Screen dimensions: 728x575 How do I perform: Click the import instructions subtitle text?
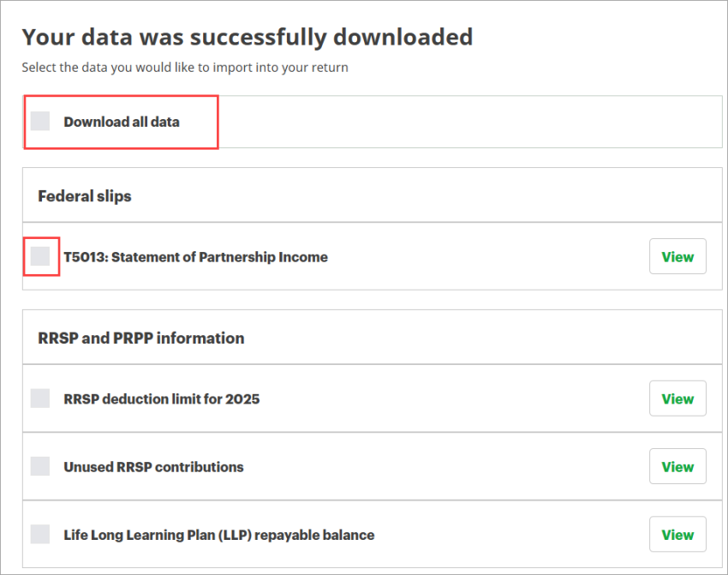pyautogui.click(x=185, y=67)
